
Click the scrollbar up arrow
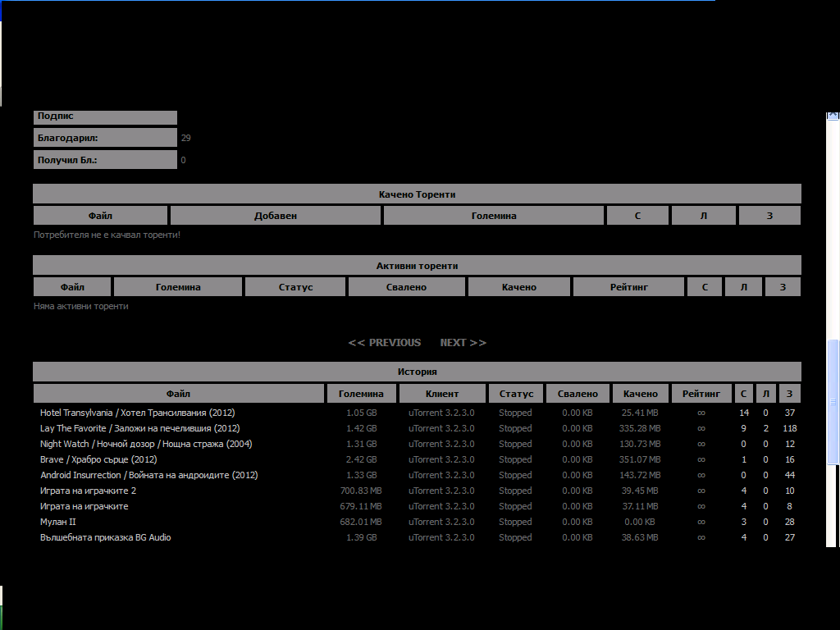(x=833, y=116)
